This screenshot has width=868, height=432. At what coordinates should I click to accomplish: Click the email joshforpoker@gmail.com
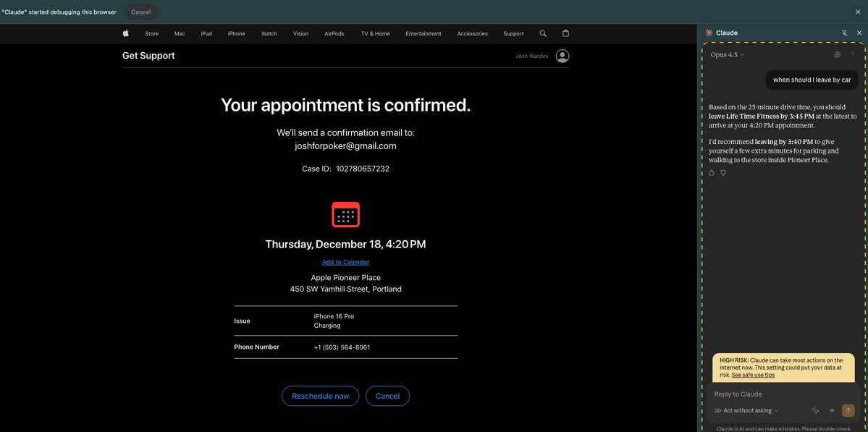[346, 146]
